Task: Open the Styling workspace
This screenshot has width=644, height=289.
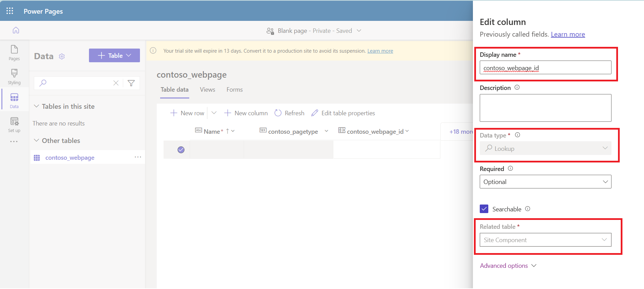Action: (14, 77)
